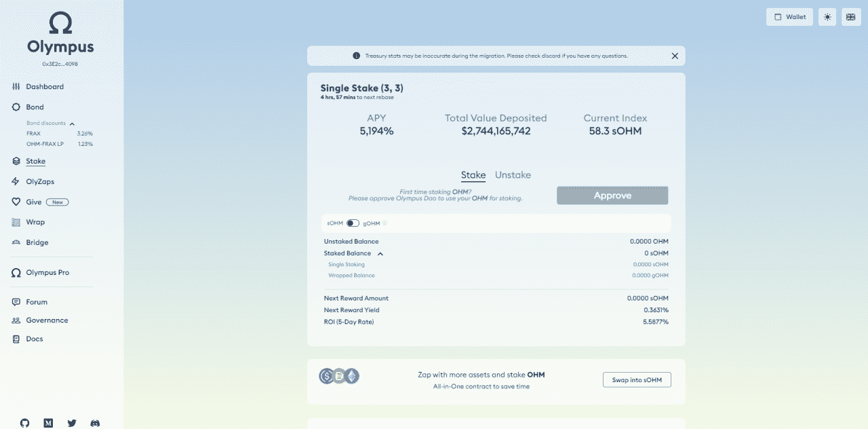
Task: Click the Wrapped Balance row label
Action: pos(351,276)
